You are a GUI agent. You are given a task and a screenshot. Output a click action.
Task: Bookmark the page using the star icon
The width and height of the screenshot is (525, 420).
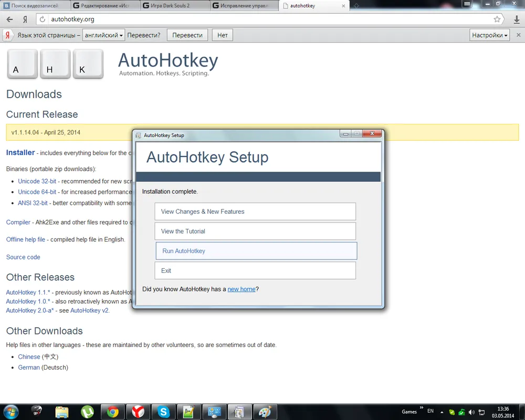(x=497, y=19)
